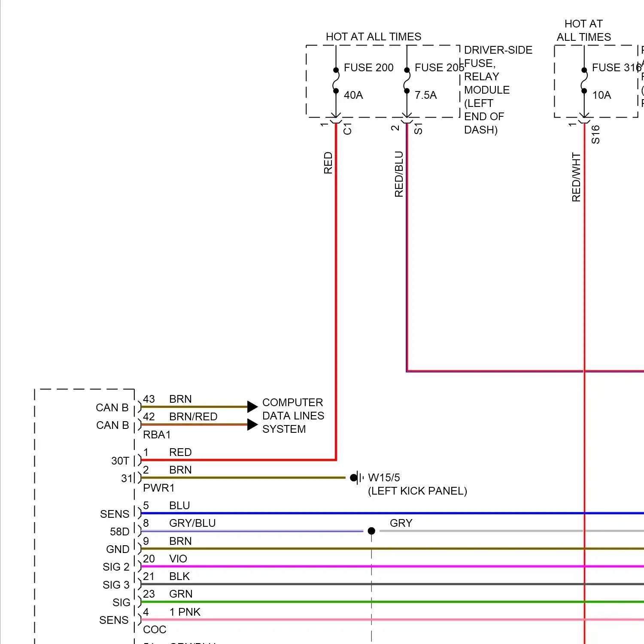644x644 pixels.
Task: Select the S16 connector label
Action: (x=595, y=134)
